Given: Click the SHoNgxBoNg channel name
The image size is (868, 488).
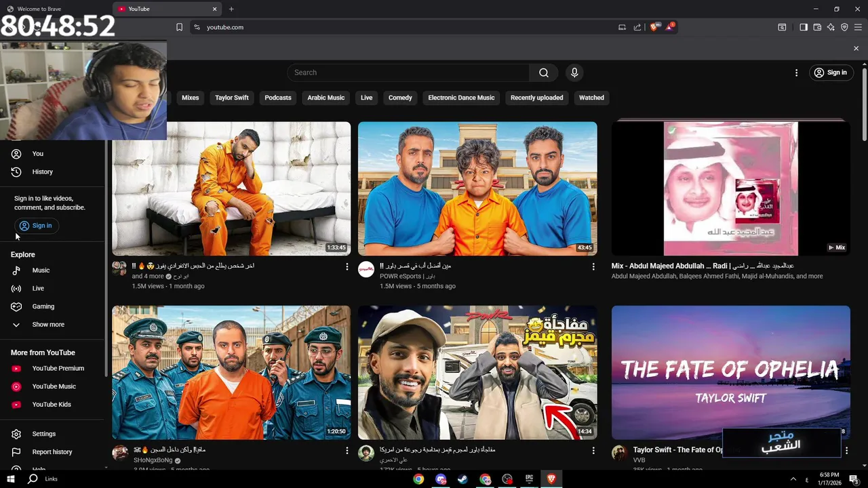Looking at the screenshot, I should pos(153,460).
